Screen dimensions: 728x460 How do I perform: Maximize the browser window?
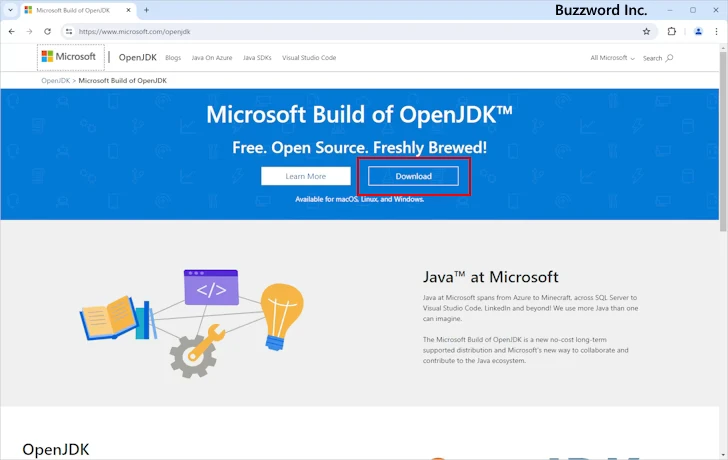click(693, 10)
